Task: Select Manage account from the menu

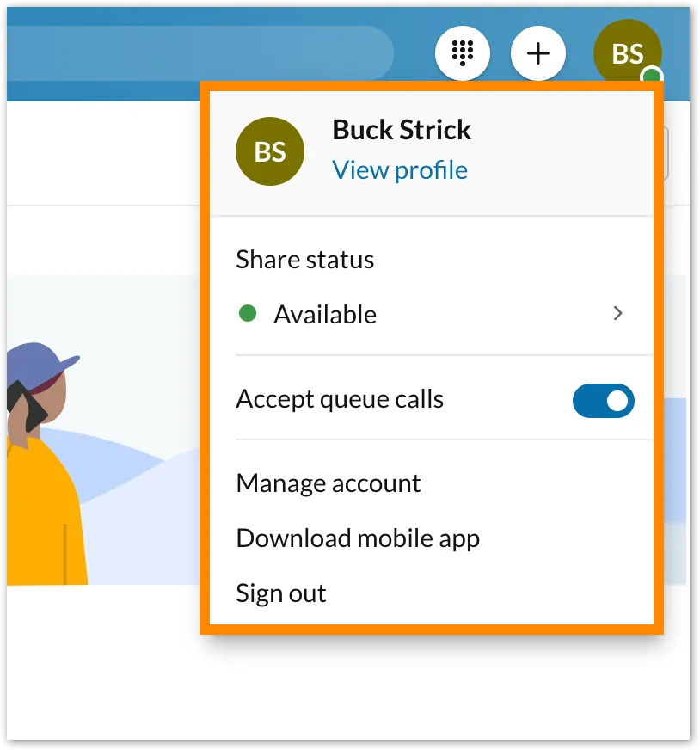Action: (329, 483)
